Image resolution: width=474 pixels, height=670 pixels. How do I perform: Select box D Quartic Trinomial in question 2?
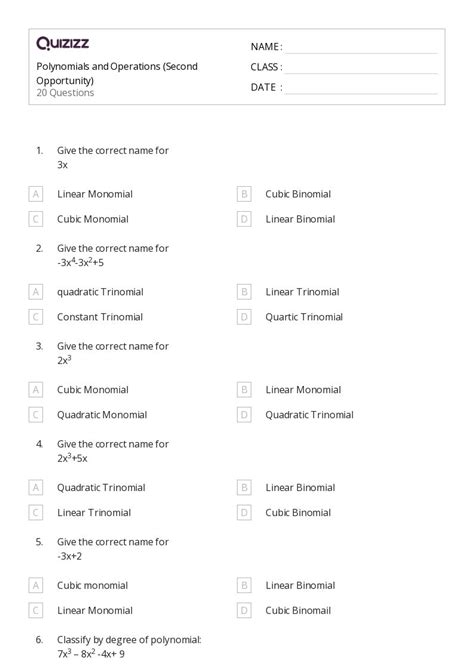[x=244, y=317]
